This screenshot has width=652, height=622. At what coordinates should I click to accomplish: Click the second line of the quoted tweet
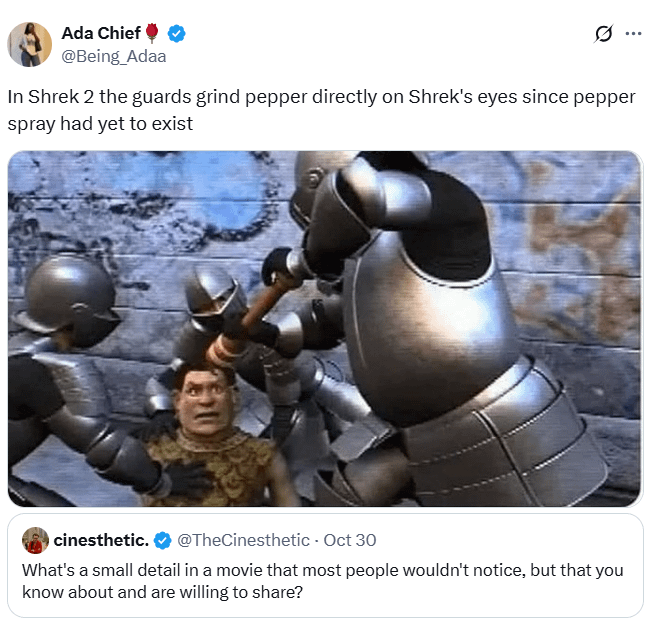163,592
